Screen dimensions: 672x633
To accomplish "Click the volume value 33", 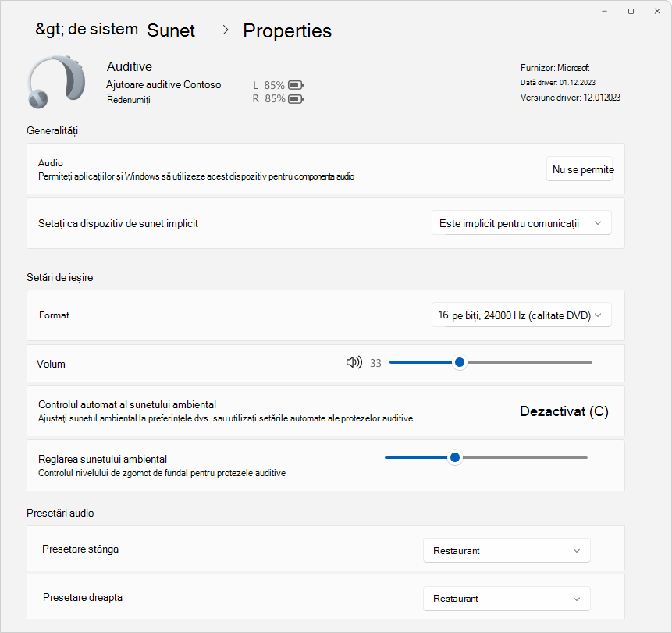I will pos(375,363).
